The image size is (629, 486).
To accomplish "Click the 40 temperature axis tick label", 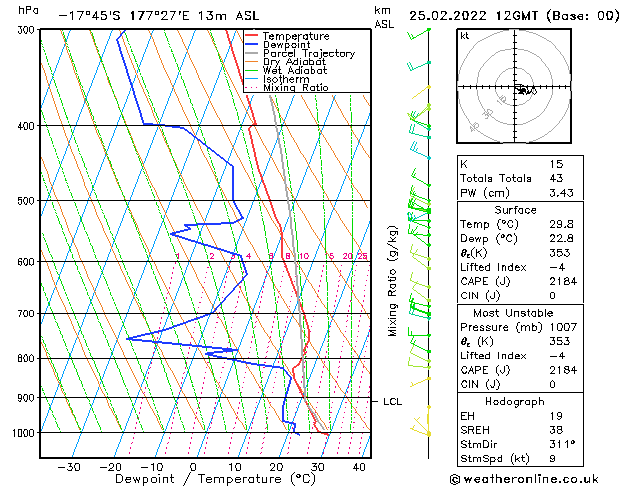I will [x=359, y=467].
